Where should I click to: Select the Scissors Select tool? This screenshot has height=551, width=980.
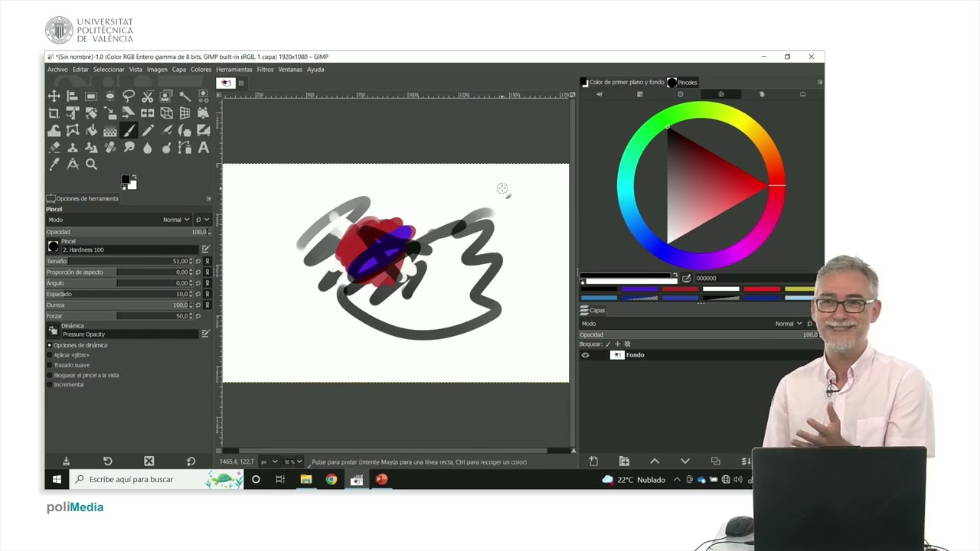coord(148,96)
